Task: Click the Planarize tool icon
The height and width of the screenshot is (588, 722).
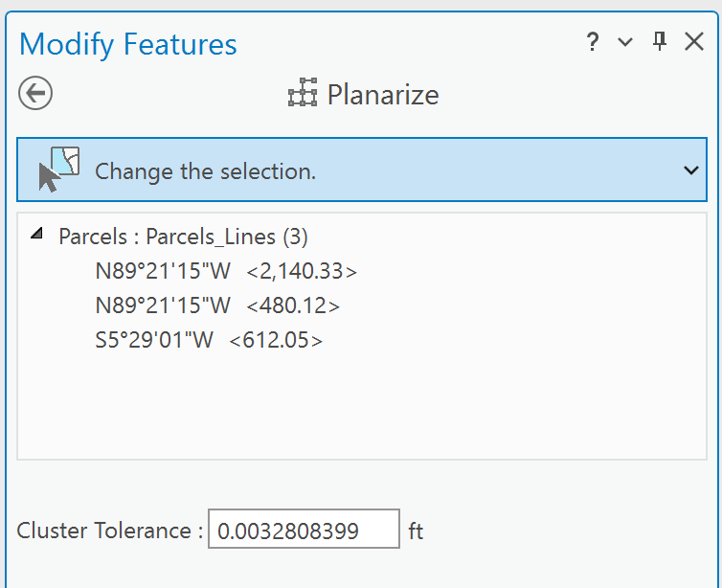Action: 303,95
